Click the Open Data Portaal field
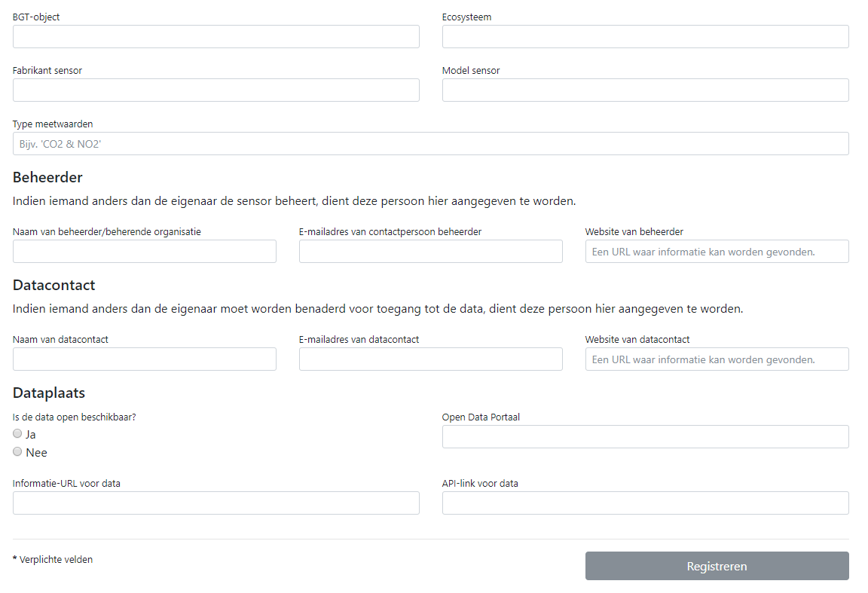 tap(645, 437)
